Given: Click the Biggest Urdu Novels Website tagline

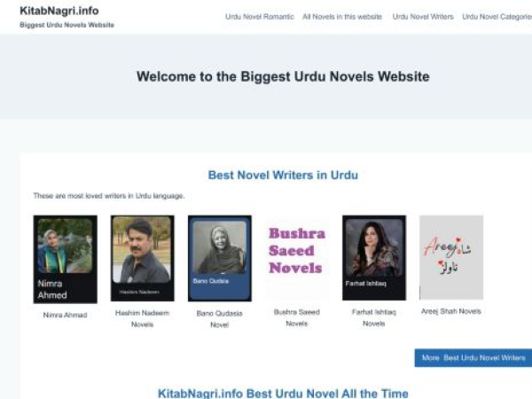Looking at the screenshot, I should click(66, 25).
